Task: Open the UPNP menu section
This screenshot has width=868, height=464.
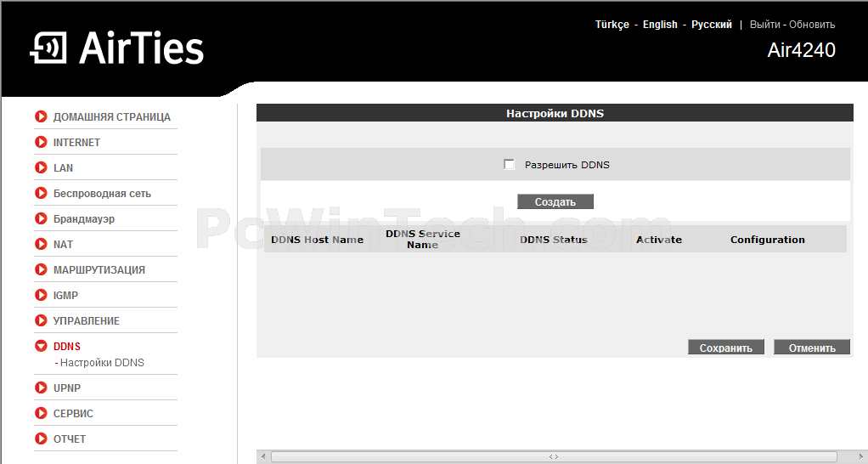Action: pyautogui.click(x=67, y=388)
